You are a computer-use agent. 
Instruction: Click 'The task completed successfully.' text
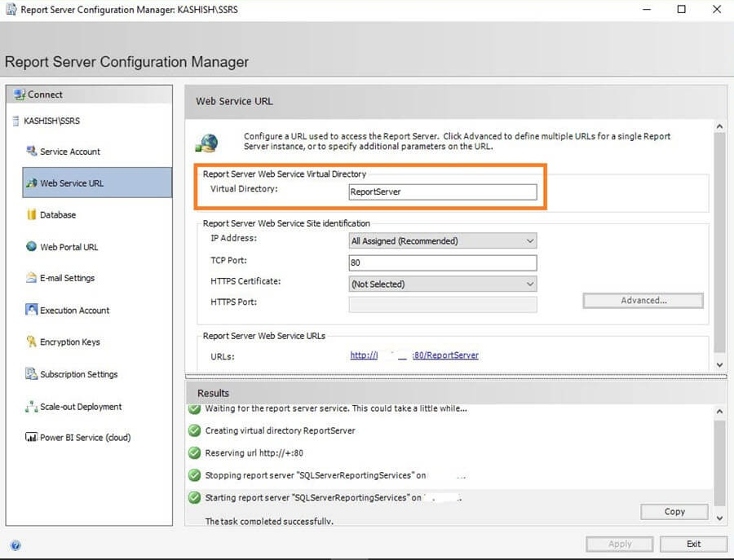click(269, 521)
